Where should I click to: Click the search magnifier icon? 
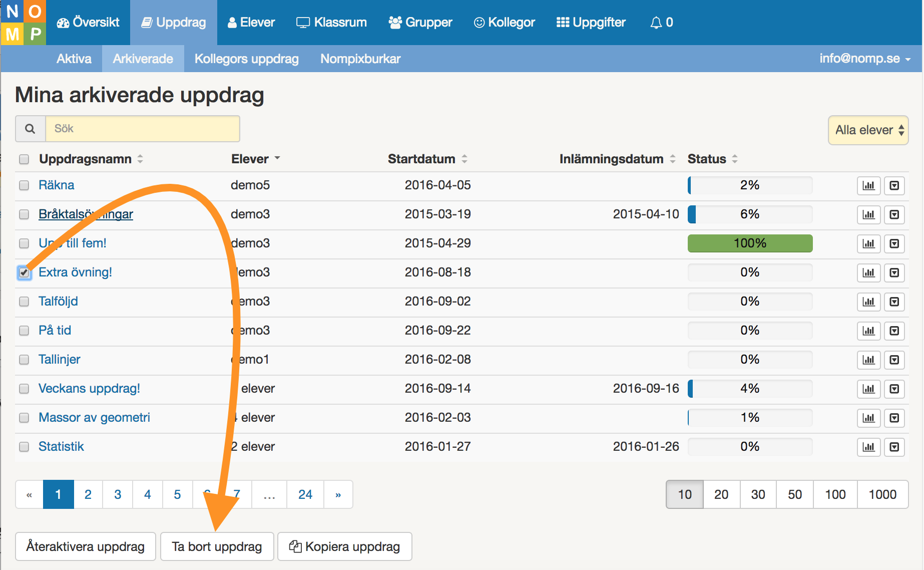pyautogui.click(x=30, y=129)
